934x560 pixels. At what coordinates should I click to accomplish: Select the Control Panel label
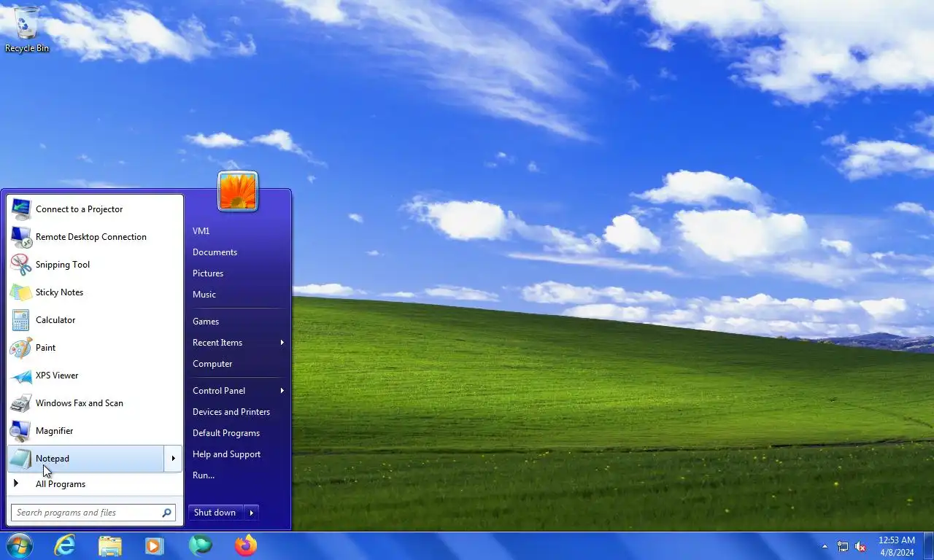[219, 391]
